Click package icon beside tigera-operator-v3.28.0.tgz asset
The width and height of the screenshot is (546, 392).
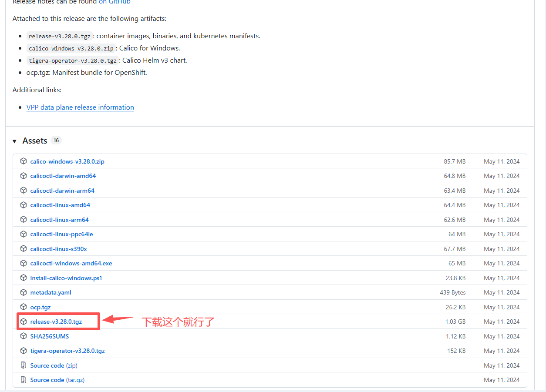[24, 351]
